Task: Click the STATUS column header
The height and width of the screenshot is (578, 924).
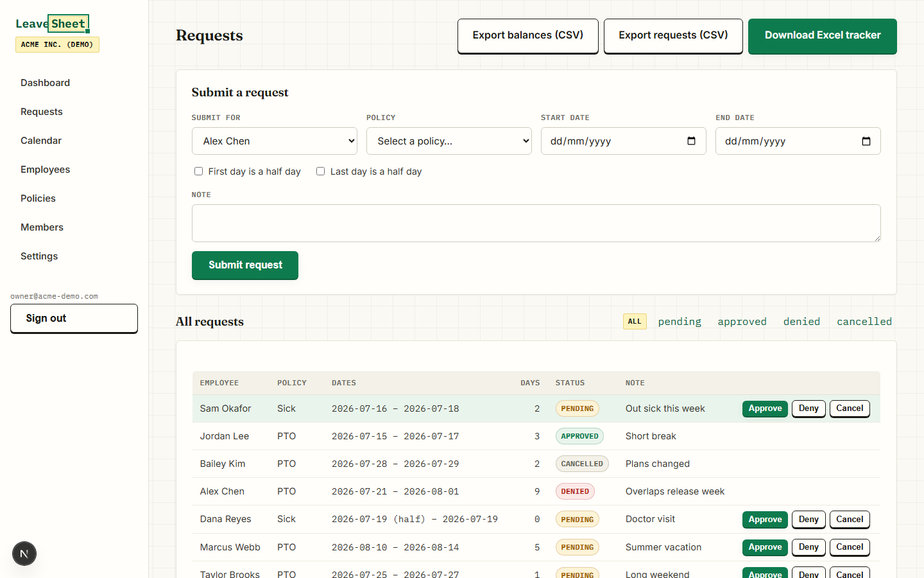Action: pos(570,383)
